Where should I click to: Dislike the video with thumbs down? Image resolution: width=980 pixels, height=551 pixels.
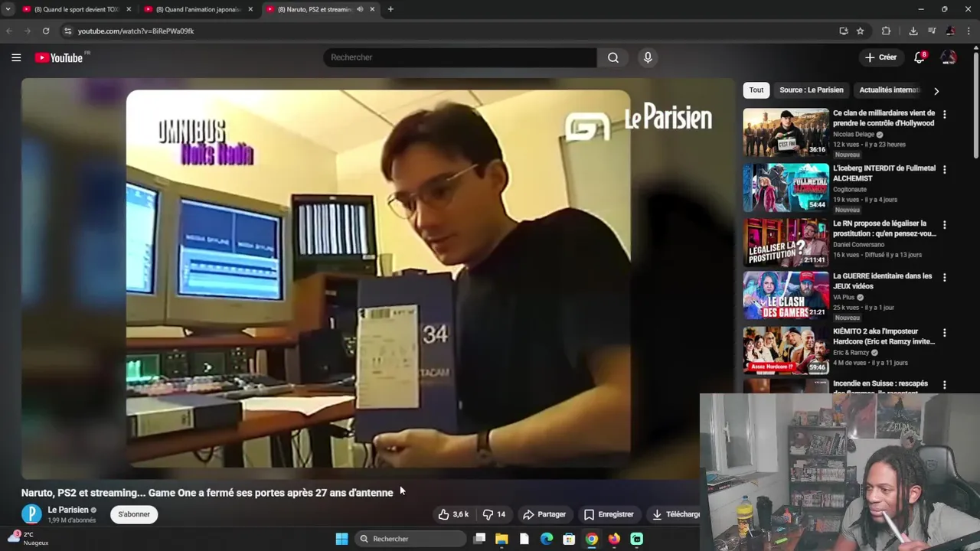(494, 514)
